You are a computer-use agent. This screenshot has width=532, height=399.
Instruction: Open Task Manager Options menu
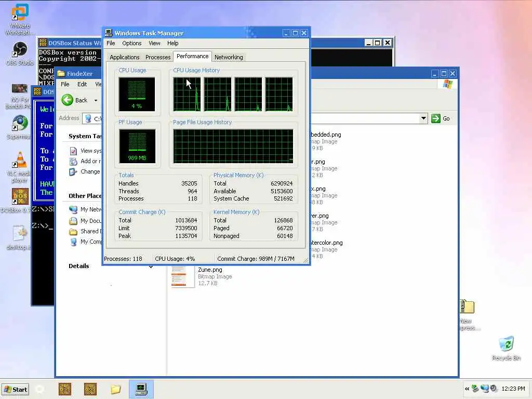[x=131, y=43]
